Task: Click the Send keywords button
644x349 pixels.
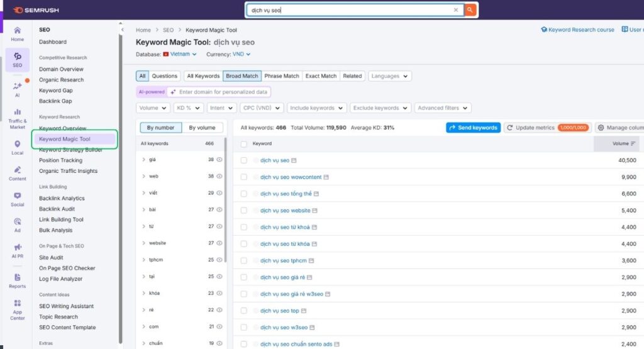Action: click(473, 128)
